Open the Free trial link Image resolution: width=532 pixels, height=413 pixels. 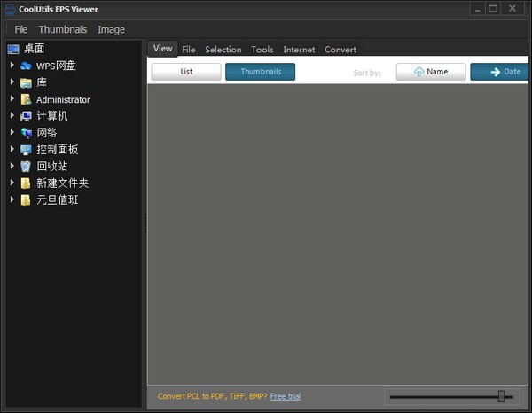point(286,396)
